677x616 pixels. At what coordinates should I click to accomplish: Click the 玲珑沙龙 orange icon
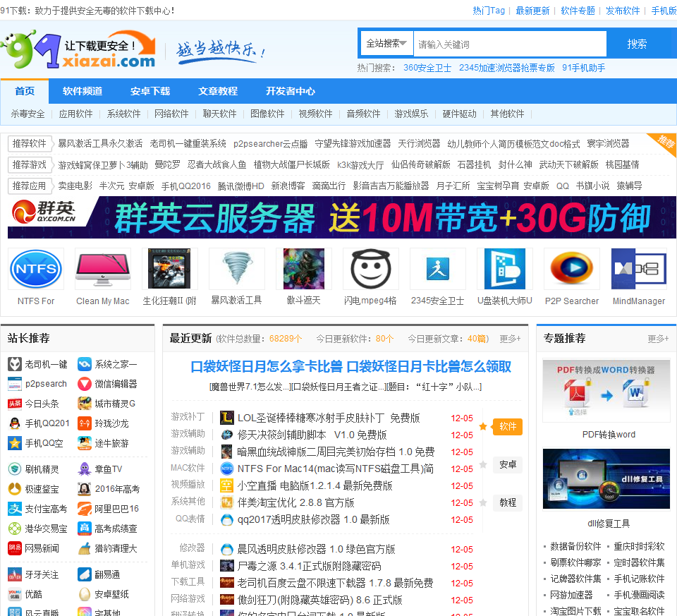coord(85,423)
